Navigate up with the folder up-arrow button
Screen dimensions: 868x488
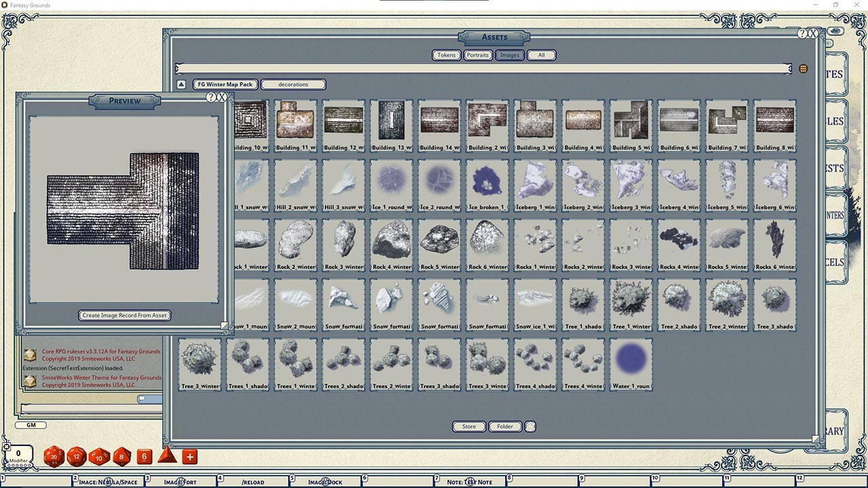click(x=180, y=83)
